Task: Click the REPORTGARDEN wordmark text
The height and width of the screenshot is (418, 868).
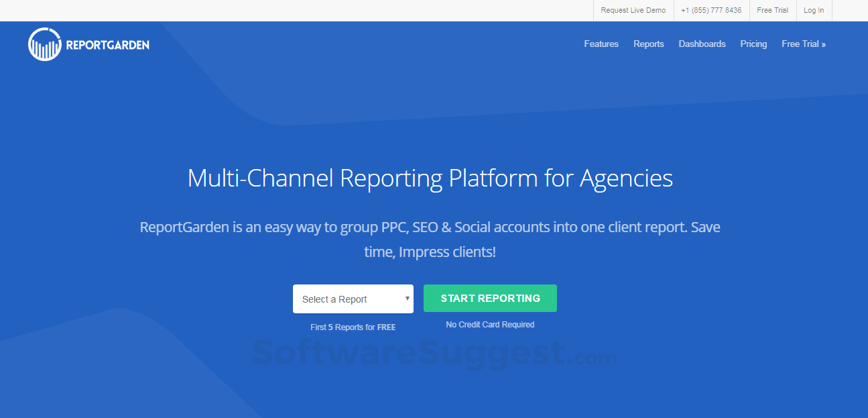Action: 107,46
